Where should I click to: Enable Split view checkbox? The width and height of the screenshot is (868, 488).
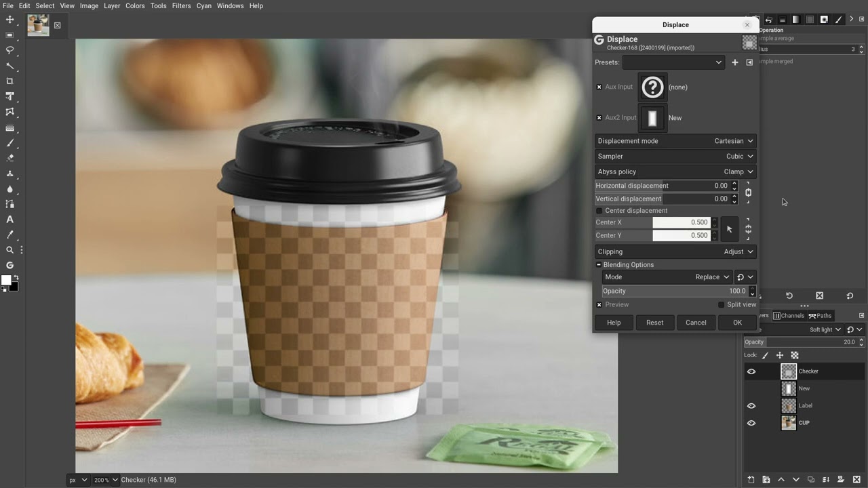point(721,305)
